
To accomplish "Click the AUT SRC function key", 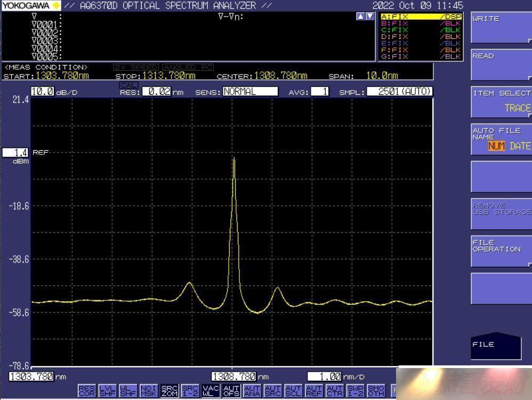I will pos(273,390).
